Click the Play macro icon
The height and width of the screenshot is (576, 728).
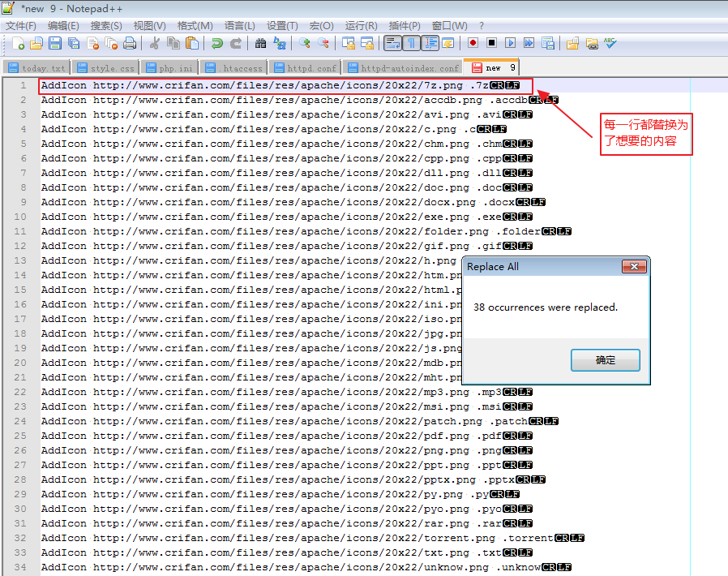pos(511,43)
